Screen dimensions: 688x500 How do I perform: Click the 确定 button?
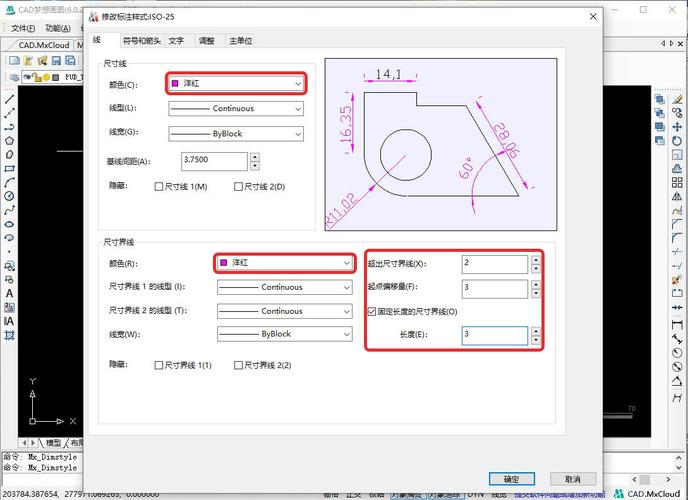pyautogui.click(x=512, y=479)
